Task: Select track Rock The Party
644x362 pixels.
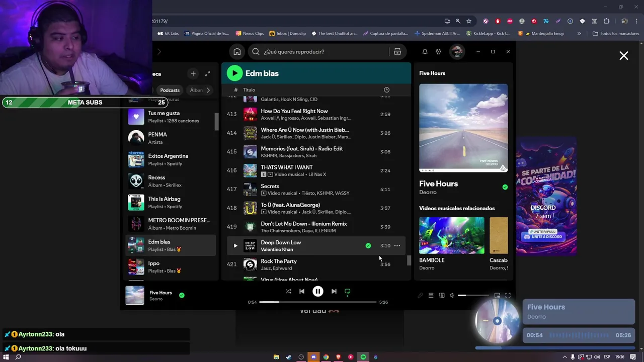Action: [316, 264]
